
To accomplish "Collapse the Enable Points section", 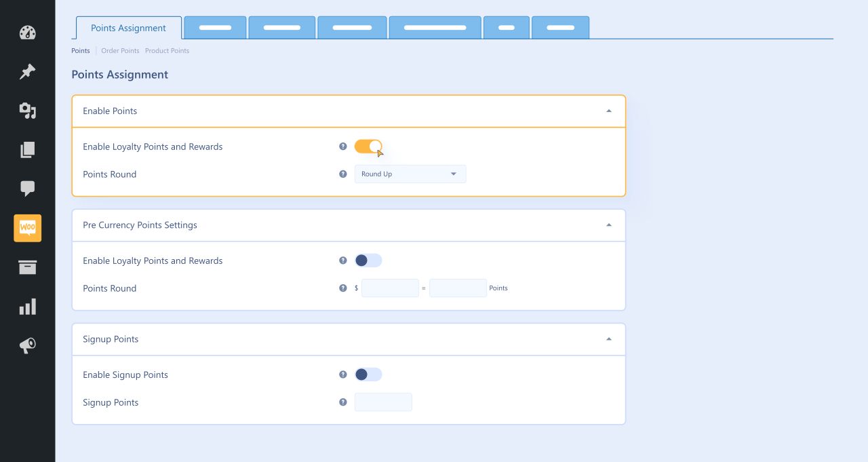I will point(608,111).
